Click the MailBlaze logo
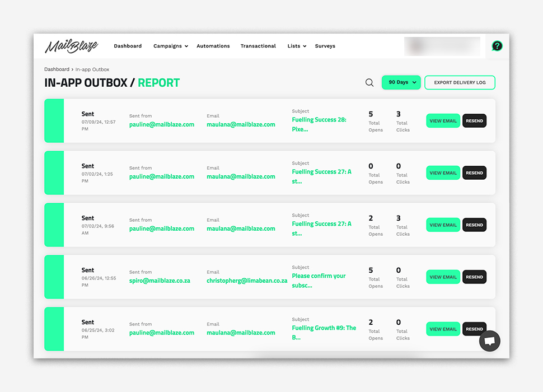Viewport: 543px width, 392px height. 71,46
